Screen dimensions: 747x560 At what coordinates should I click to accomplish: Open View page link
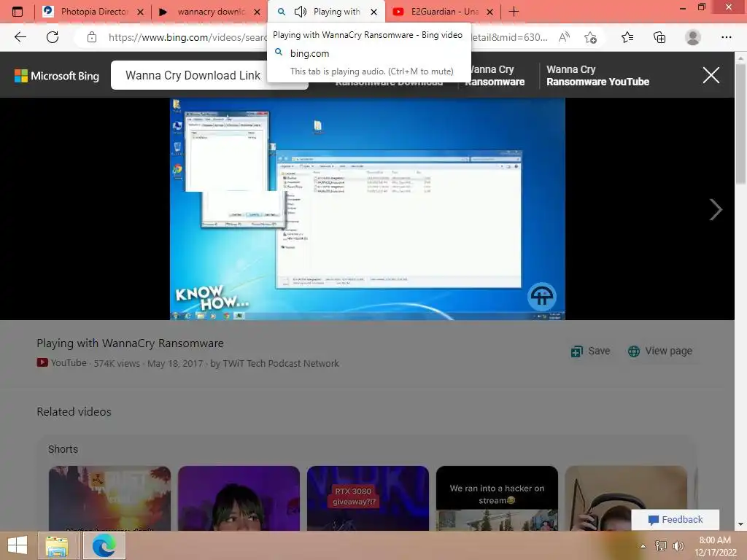pyautogui.click(x=660, y=351)
